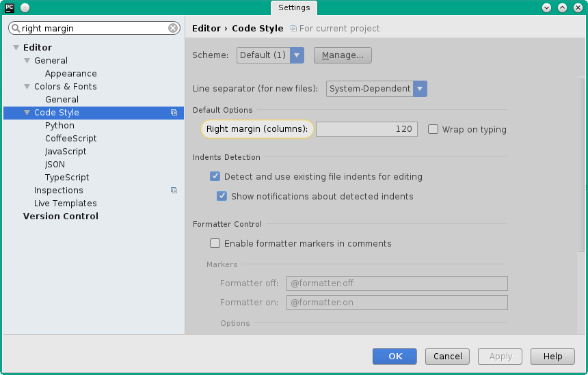Open Live Templates settings
The image size is (588, 375).
point(66,204)
